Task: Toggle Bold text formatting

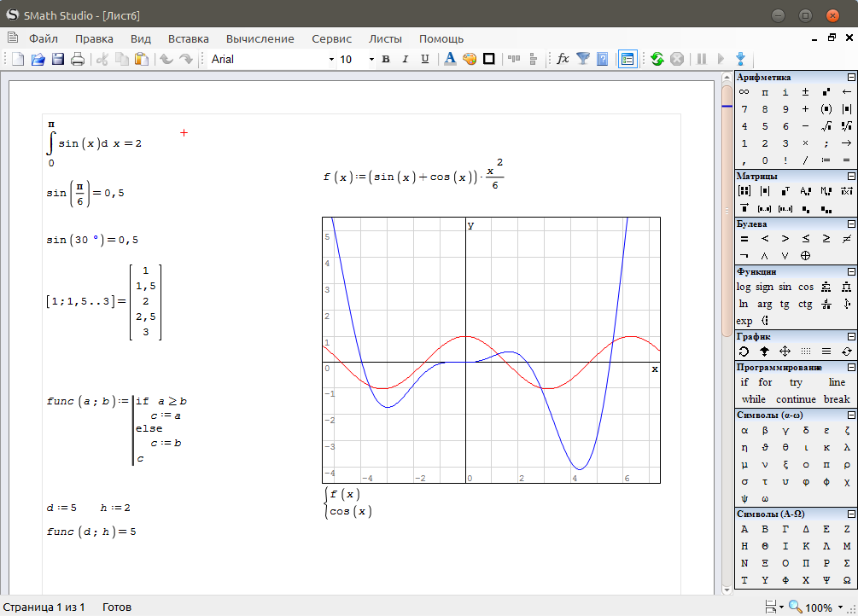Action: coord(385,59)
